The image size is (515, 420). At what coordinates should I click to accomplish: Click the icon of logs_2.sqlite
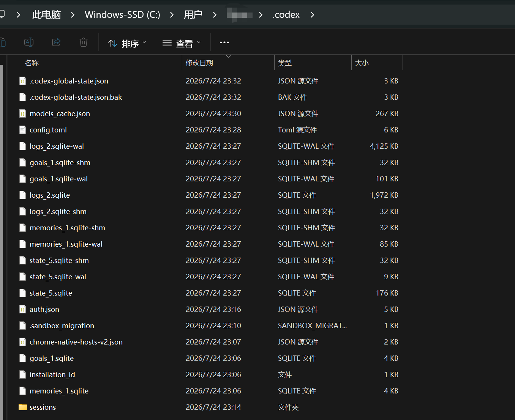click(x=23, y=195)
